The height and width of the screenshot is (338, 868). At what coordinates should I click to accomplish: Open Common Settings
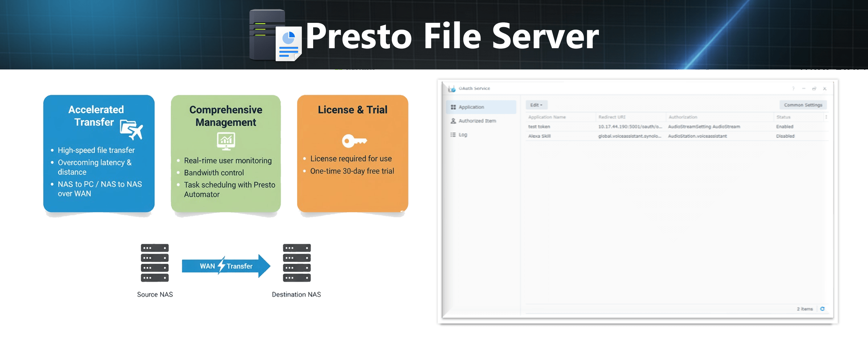[x=803, y=105]
